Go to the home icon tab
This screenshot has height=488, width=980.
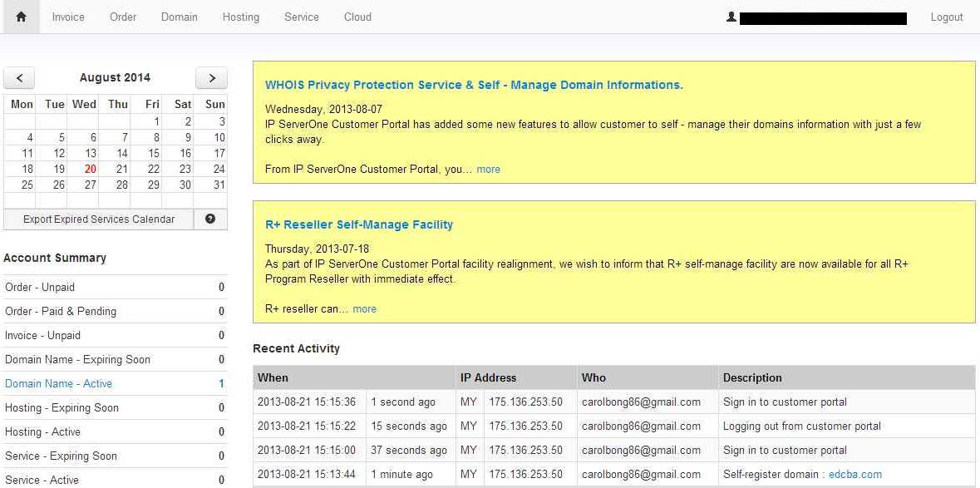(x=21, y=17)
